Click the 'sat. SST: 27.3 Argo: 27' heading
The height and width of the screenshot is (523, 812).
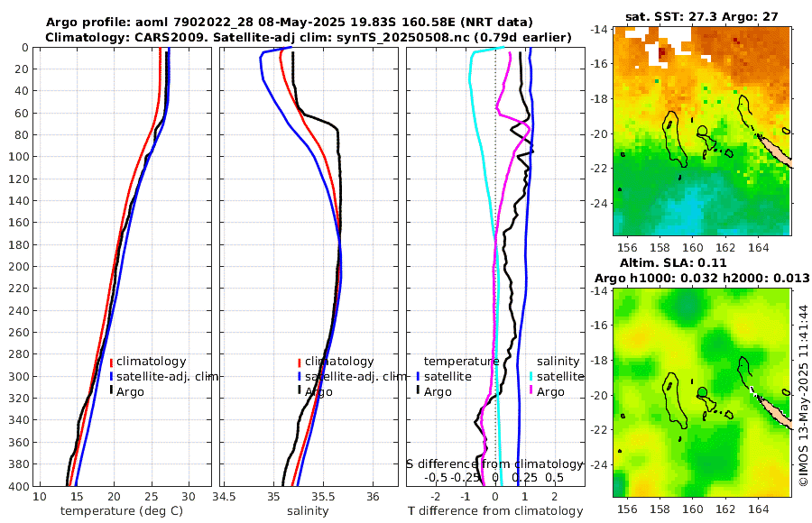[x=702, y=16]
